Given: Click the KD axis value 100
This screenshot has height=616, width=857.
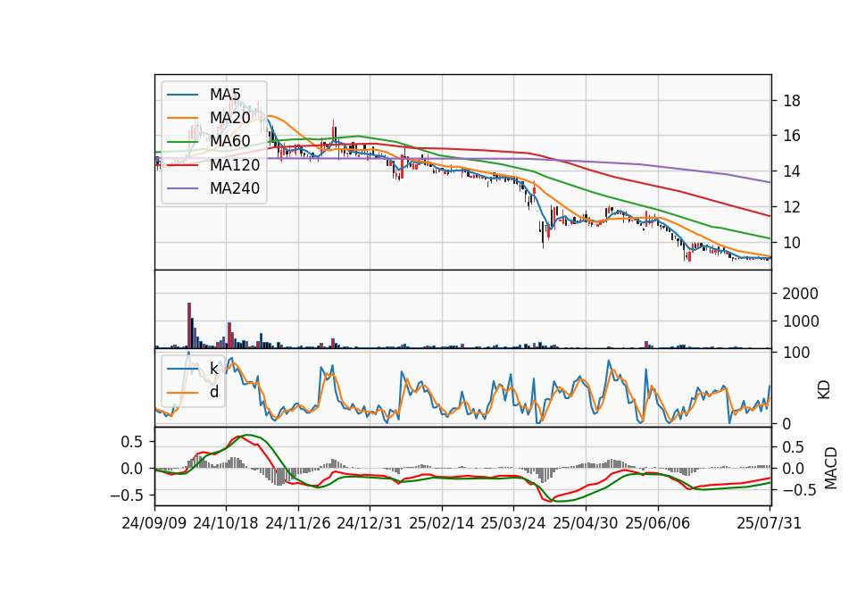Looking at the screenshot, I should 796,353.
